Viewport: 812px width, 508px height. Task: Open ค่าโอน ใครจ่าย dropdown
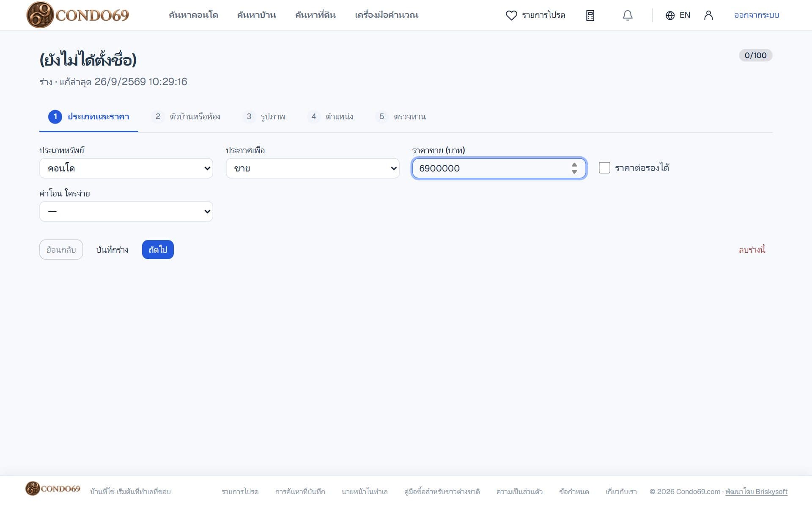click(x=126, y=211)
